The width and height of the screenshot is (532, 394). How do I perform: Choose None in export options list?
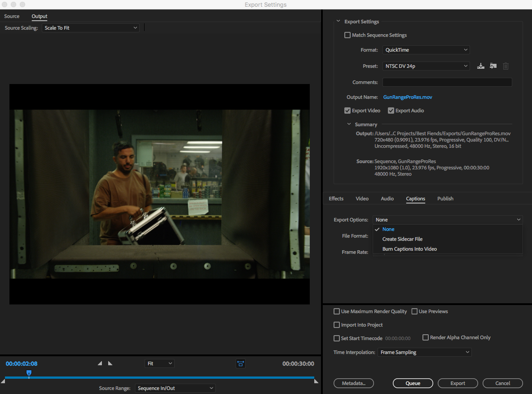point(448,229)
